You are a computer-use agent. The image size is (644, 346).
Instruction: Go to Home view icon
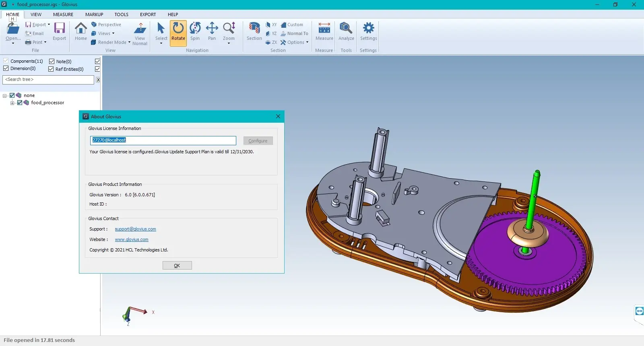(81, 28)
